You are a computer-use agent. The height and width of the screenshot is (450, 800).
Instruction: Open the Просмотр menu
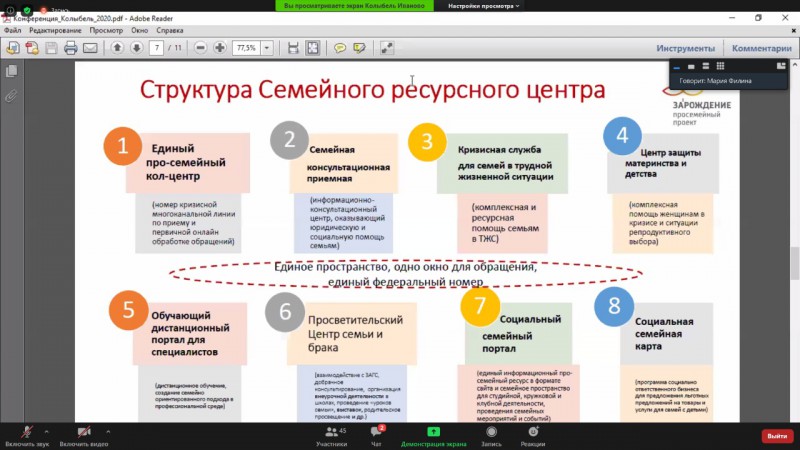tap(106, 30)
